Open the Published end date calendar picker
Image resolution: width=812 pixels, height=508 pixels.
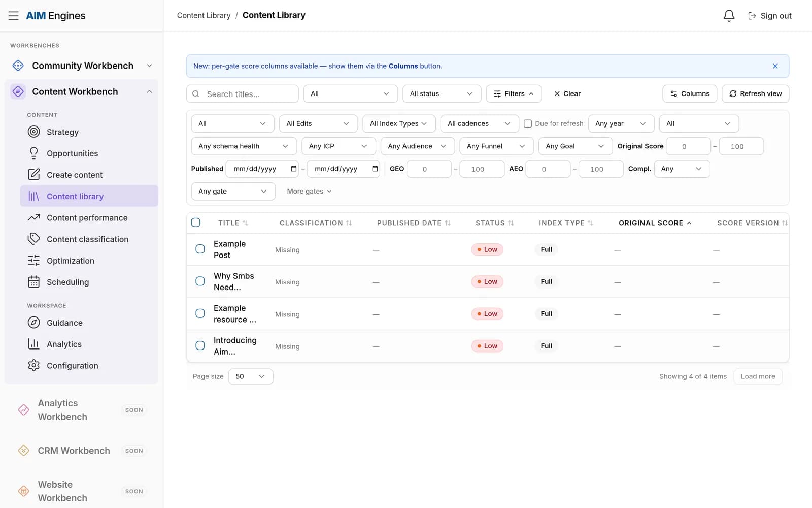tap(375, 169)
